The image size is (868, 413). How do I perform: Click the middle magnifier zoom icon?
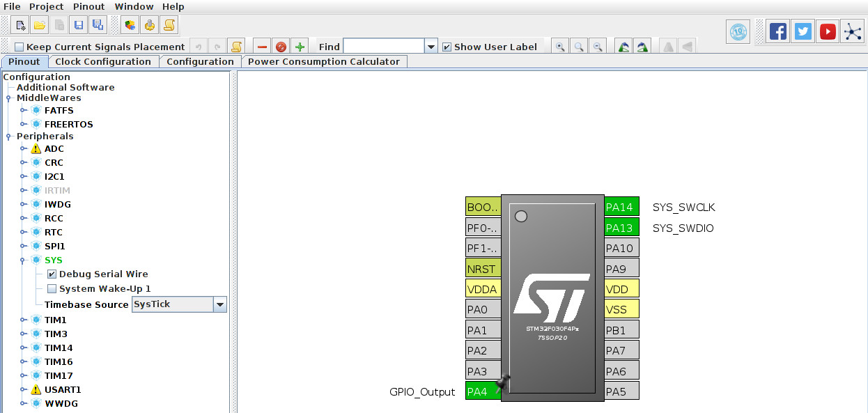[x=579, y=47]
